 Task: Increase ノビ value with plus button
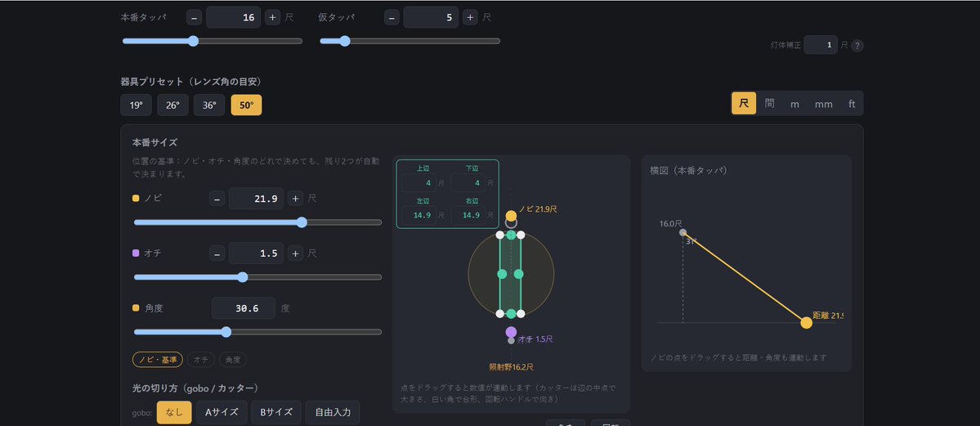(x=296, y=199)
